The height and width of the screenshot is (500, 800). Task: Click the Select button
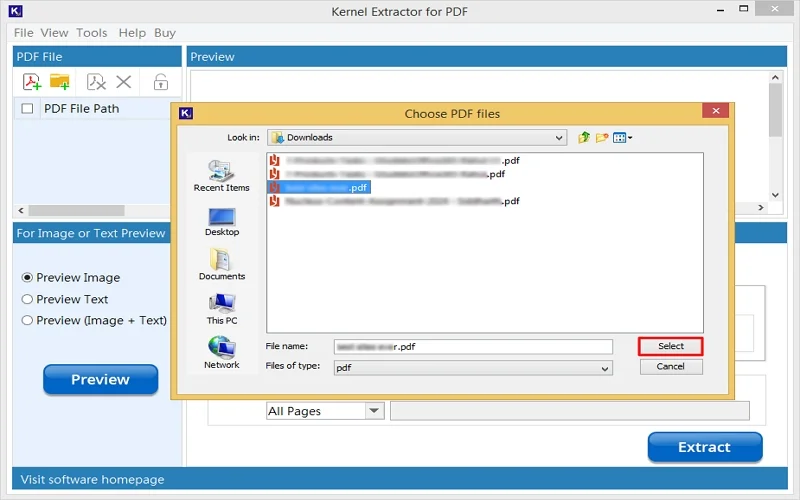click(670, 346)
